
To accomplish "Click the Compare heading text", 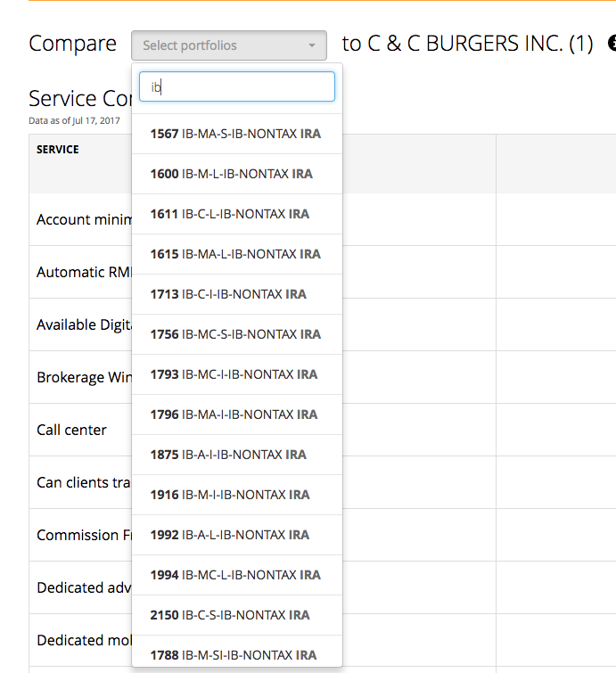I will pyautogui.click(x=72, y=44).
